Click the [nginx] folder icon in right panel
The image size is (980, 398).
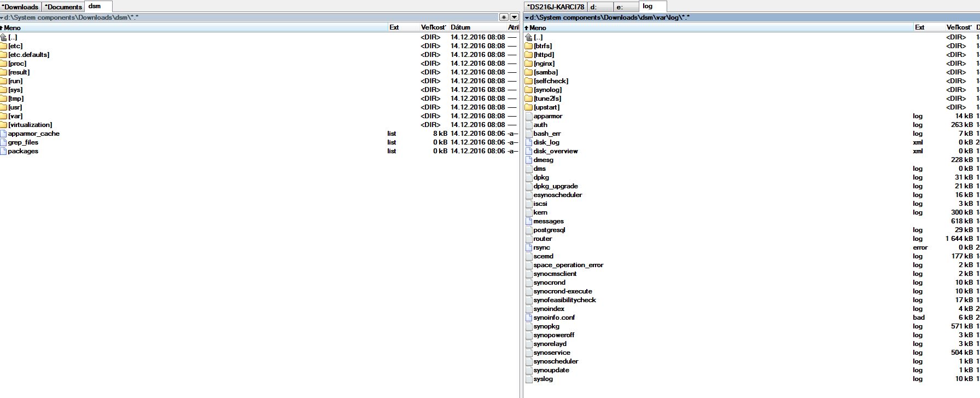coord(528,64)
